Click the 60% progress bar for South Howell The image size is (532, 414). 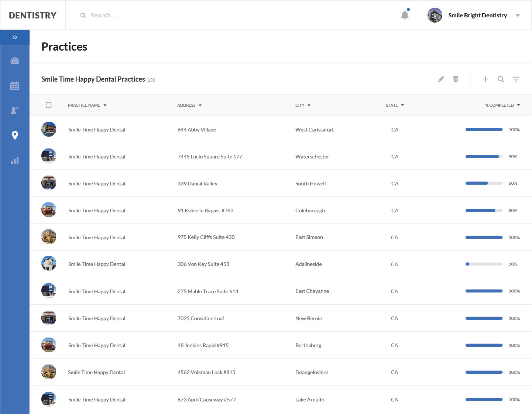484,183
